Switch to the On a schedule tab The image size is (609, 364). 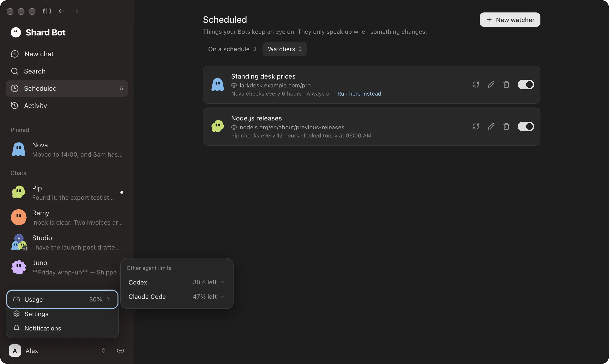pyautogui.click(x=232, y=49)
